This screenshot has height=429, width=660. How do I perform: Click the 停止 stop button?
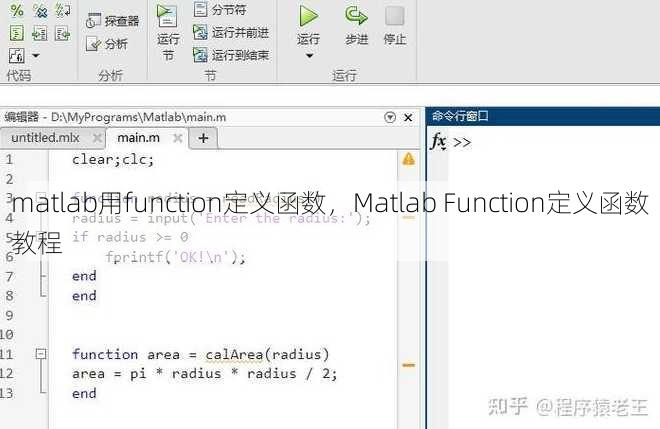point(395,25)
